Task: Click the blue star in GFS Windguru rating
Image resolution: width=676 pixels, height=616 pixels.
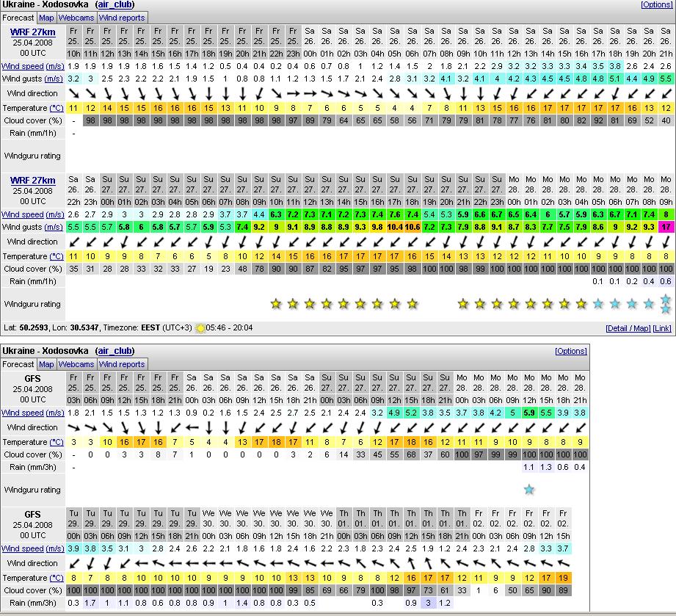Action: (529, 490)
